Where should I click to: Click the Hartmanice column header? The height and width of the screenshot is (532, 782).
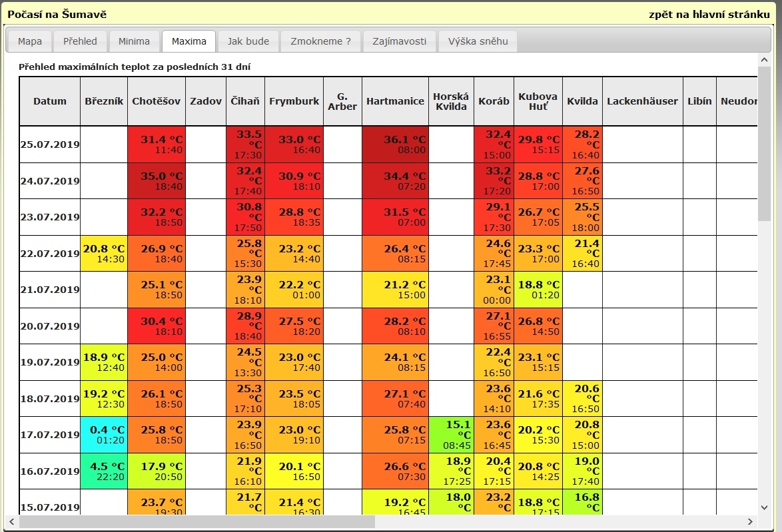(395, 101)
